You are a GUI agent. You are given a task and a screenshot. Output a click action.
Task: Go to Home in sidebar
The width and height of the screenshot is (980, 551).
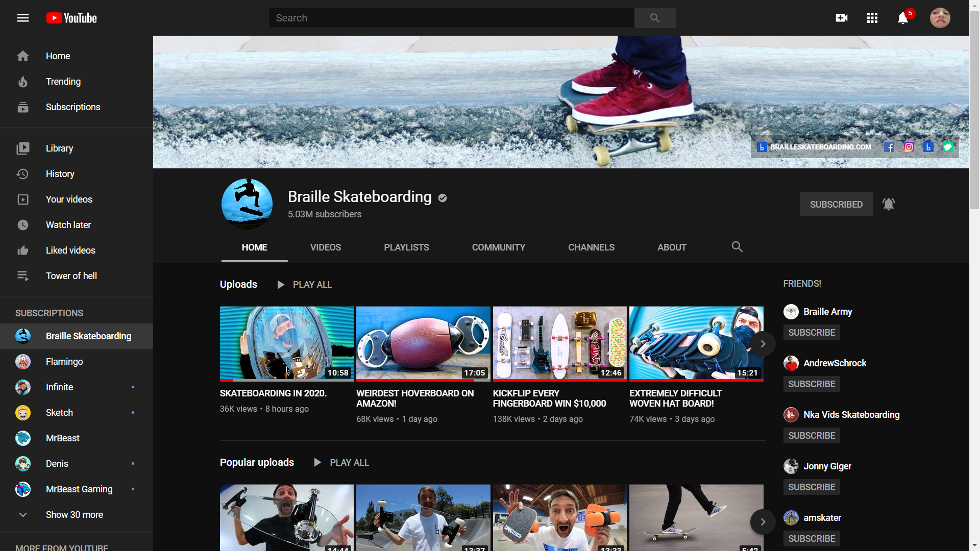tap(77, 56)
